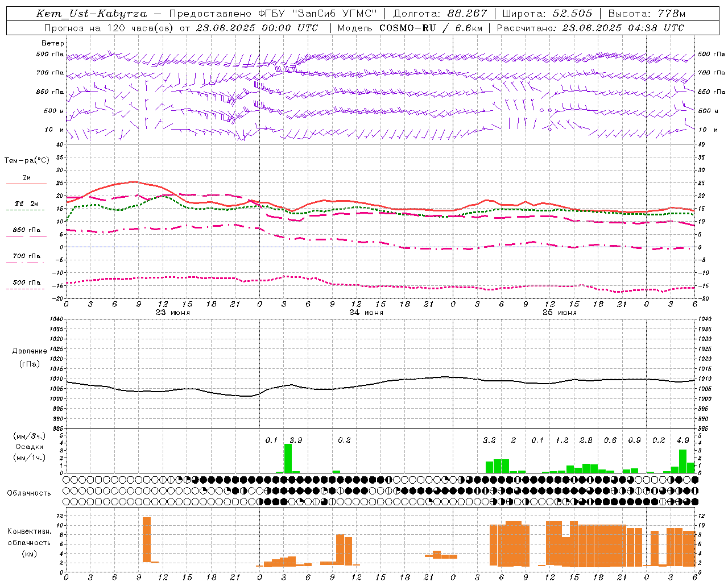Click the precipitation total "2.8"
The width and height of the screenshot is (728, 582).
[586, 440]
